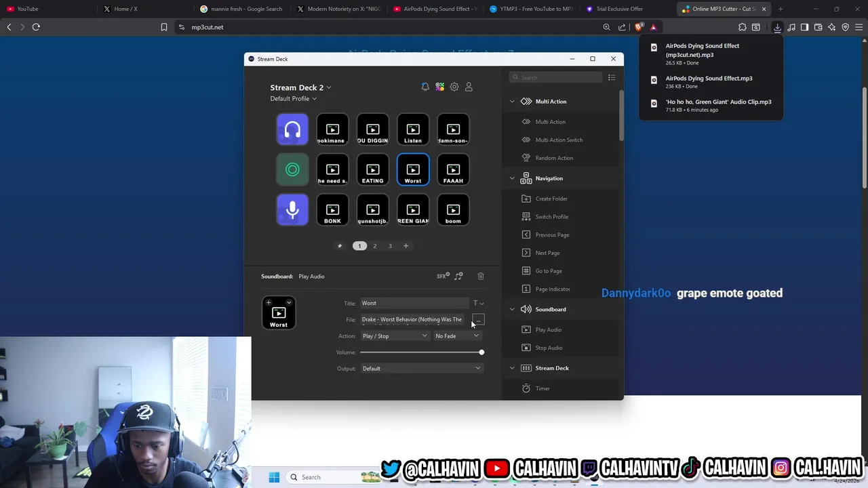This screenshot has width=868, height=488.
Task: Select the Listen audio key
Action: tap(413, 129)
